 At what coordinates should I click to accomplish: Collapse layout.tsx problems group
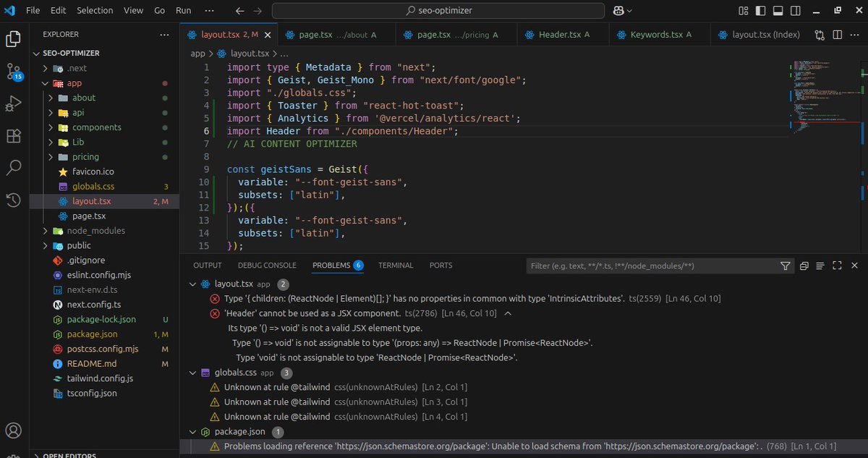(x=191, y=284)
